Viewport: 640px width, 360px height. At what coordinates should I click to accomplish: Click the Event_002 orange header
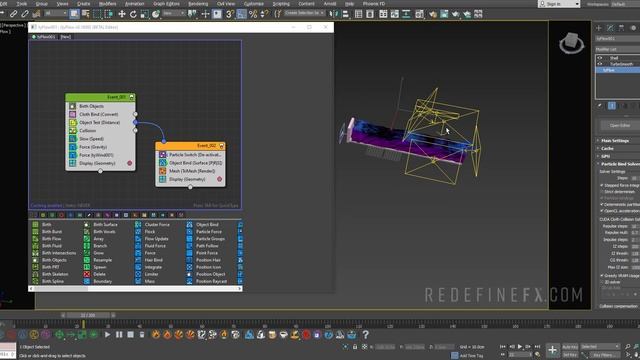[190, 146]
